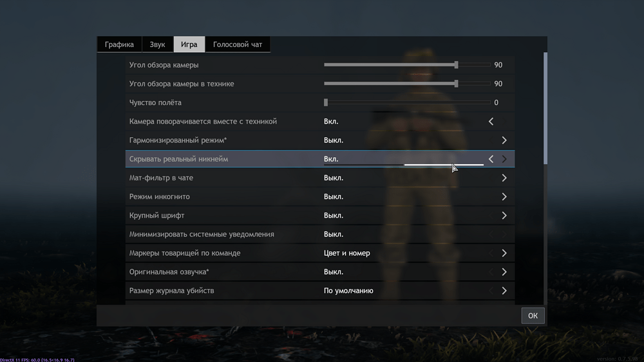Click the vertical scrollbar of settings list
This screenshot has height=362, width=644.
click(545, 108)
